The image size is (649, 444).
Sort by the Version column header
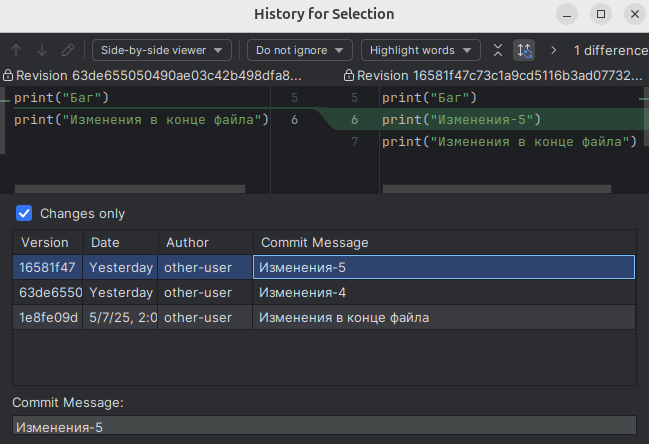click(46, 242)
